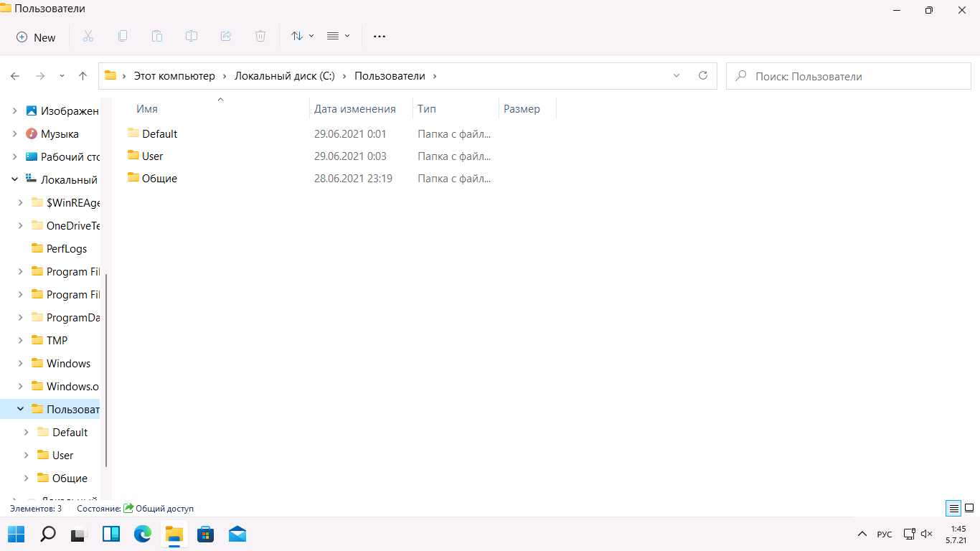Click the Refresh button

click(703, 76)
